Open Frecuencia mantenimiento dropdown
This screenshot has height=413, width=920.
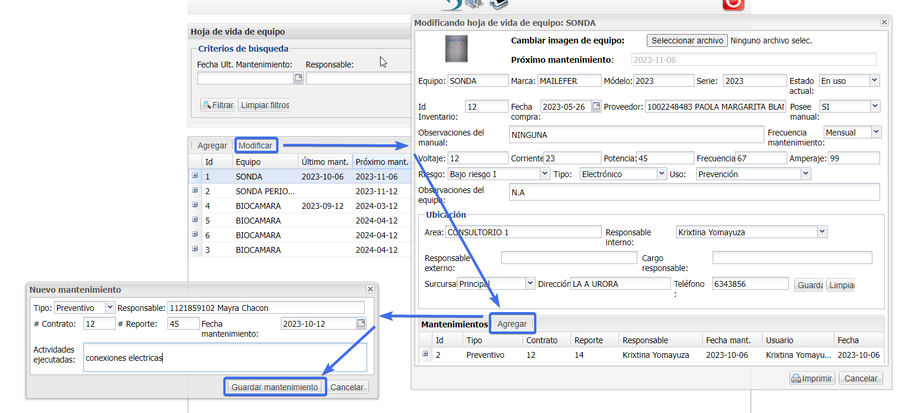coord(876,132)
